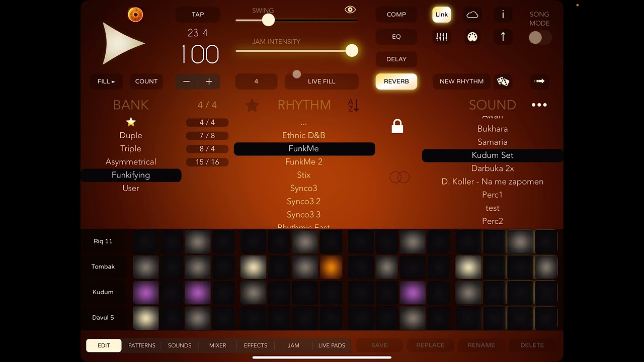This screenshot has width=644, height=362.
Task: Disable the REVERB effect
Action: tap(396, 81)
